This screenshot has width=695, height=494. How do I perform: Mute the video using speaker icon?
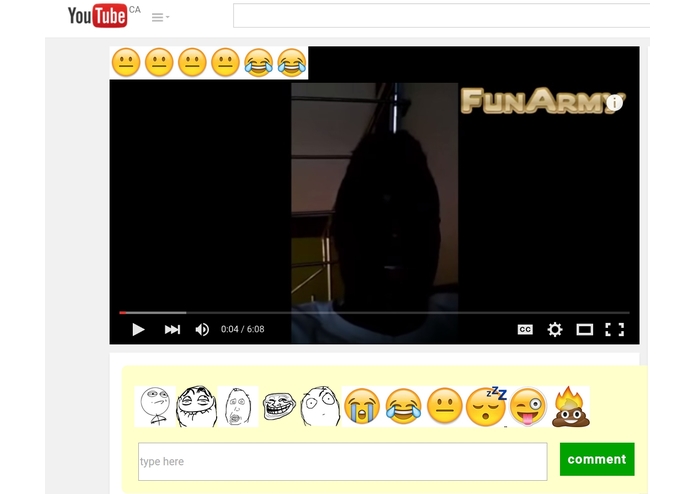[x=202, y=329]
